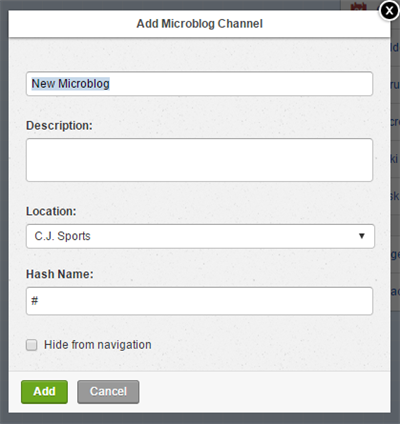Click the Location label
This screenshot has height=424, width=400.
tap(51, 211)
